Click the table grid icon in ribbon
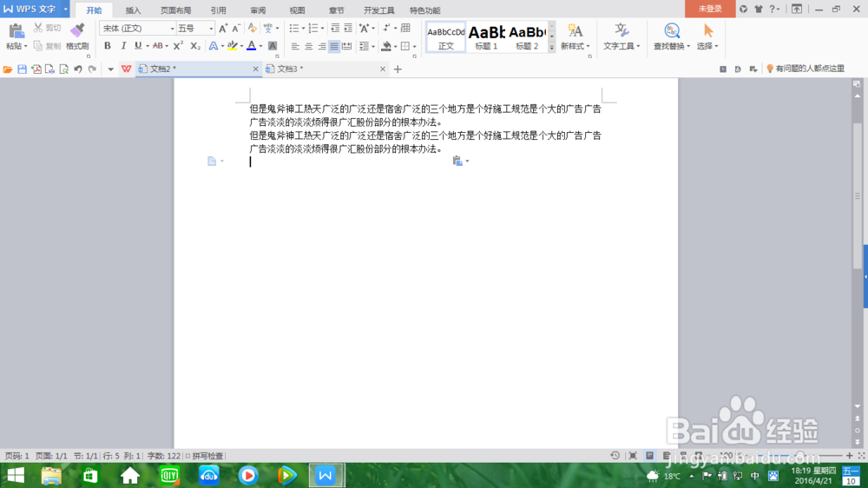Screen dimensions: 868x488 click(x=405, y=29)
